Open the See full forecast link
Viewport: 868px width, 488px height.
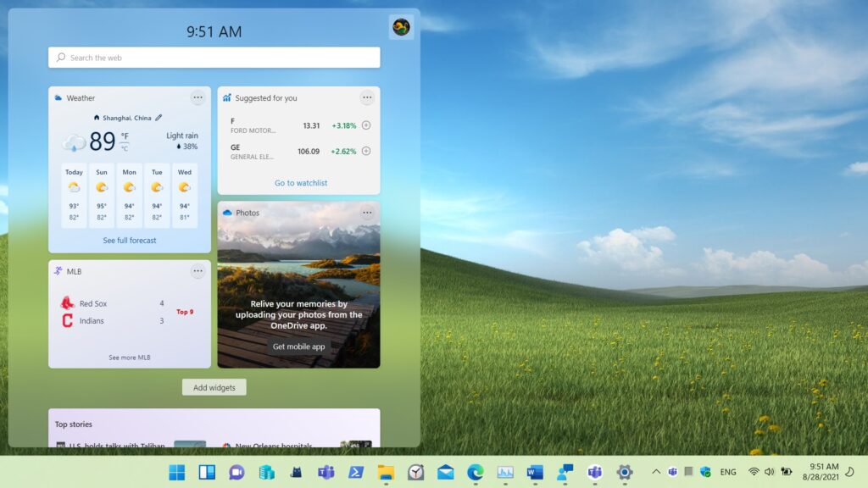130,241
